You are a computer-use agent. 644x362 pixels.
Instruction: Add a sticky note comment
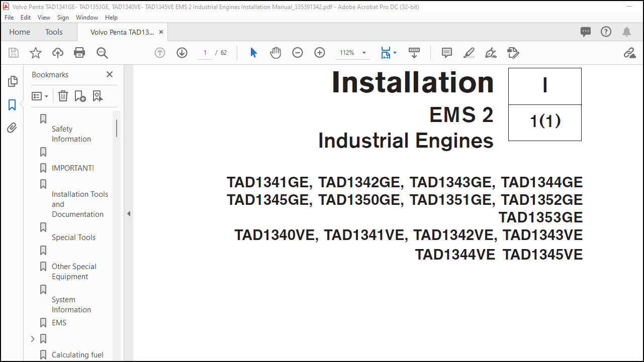click(446, 53)
